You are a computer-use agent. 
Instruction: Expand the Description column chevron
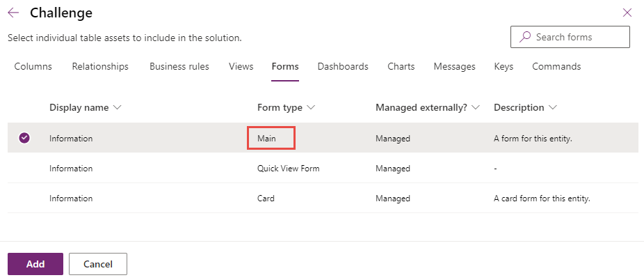pyautogui.click(x=552, y=108)
